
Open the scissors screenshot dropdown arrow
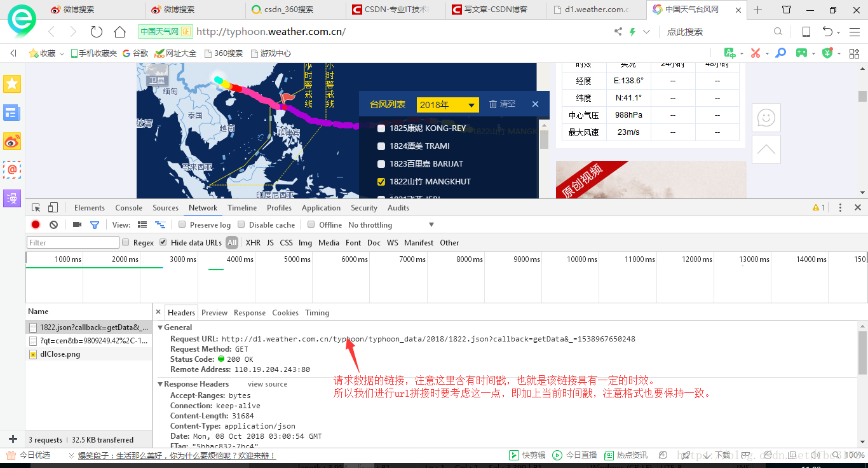click(x=767, y=54)
